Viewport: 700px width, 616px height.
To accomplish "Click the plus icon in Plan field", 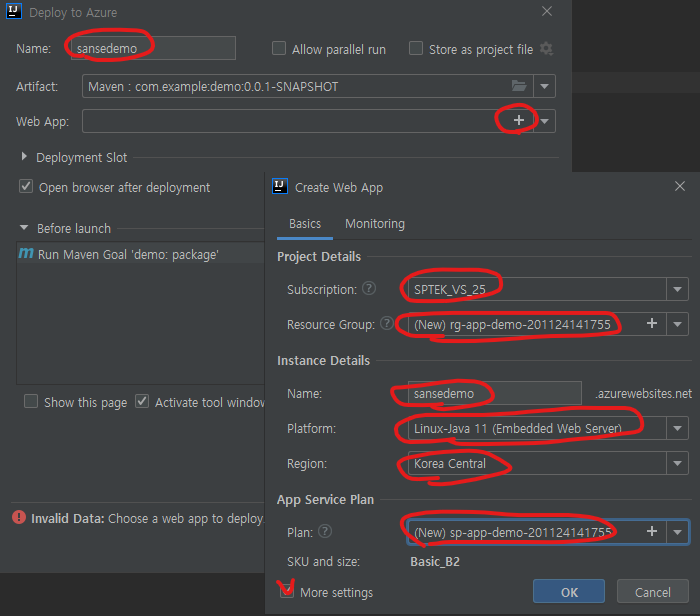I will 652,532.
